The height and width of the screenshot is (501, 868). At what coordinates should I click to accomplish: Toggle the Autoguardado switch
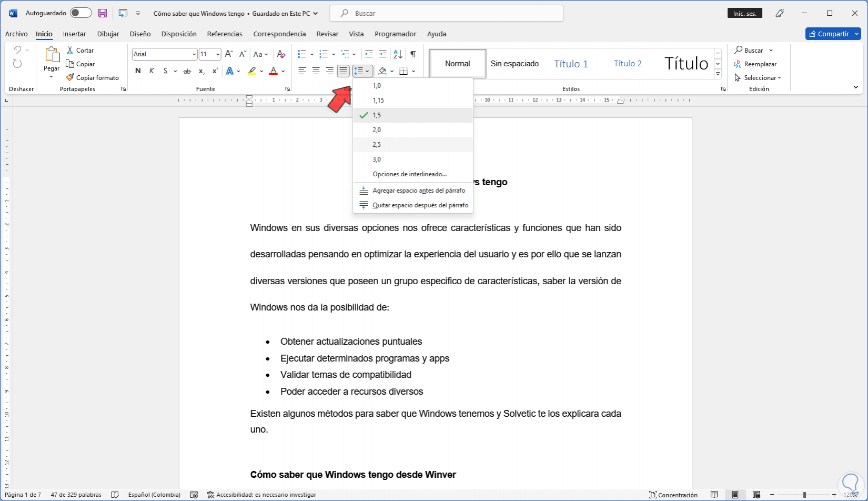pos(80,13)
